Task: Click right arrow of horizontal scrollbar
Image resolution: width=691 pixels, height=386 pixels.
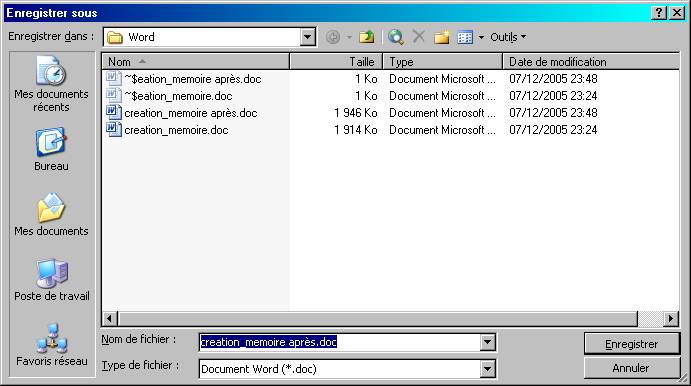Action: click(x=671, y=318)
